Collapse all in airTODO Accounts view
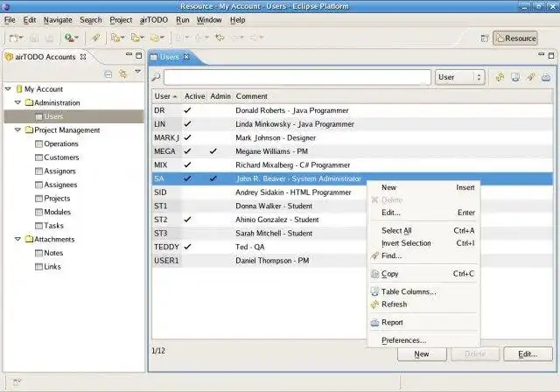Image resolution: width=560 pixels, height=392 pixels. coord(108,73)
